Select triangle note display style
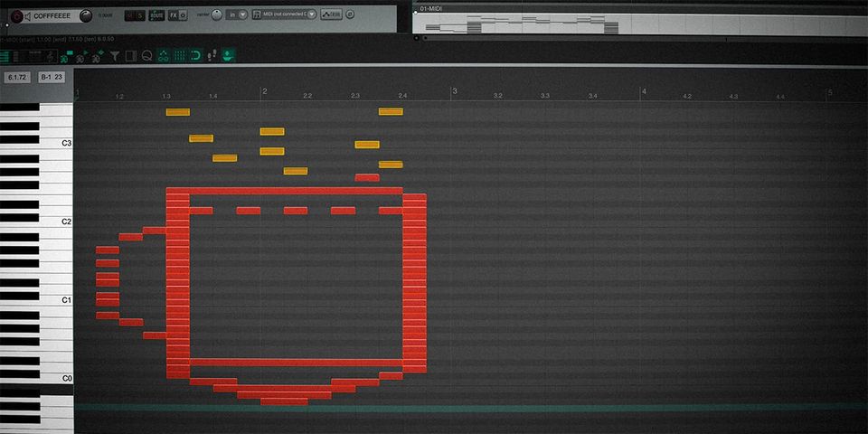Screen dimensions: 868x434 83,56
